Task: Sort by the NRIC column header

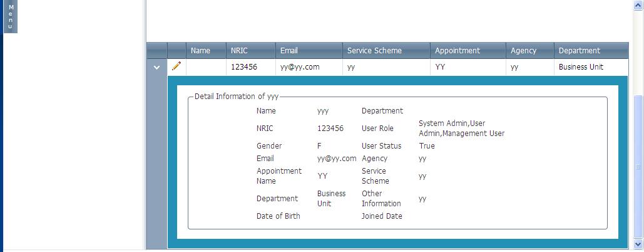Action: pyautogui.click(x=239, y=51)
